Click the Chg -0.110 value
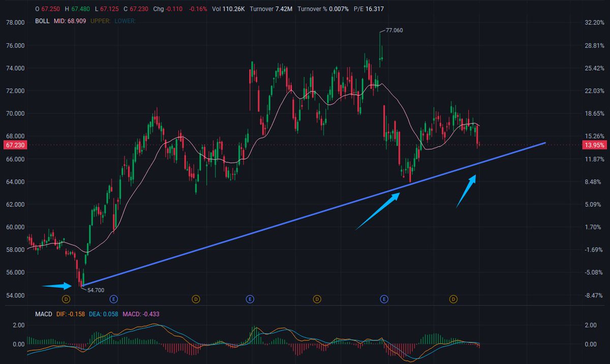The image size is (610, 364). click(168, 9)
